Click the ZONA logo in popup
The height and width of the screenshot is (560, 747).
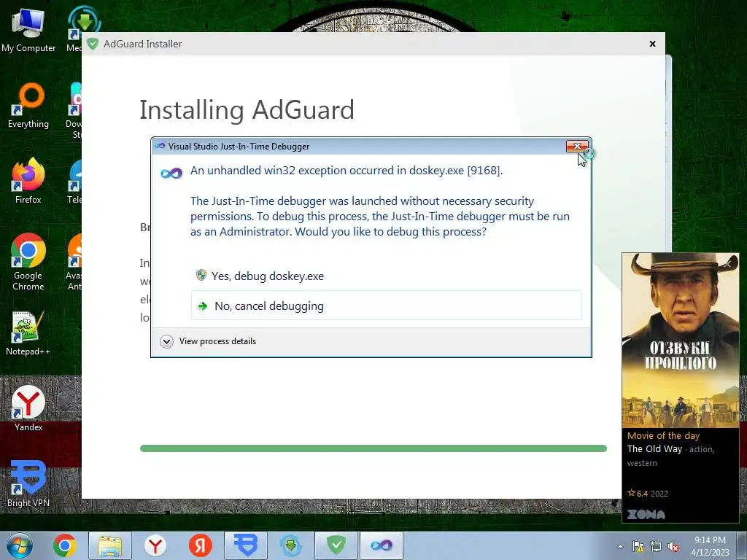click(x=646, y=514)
